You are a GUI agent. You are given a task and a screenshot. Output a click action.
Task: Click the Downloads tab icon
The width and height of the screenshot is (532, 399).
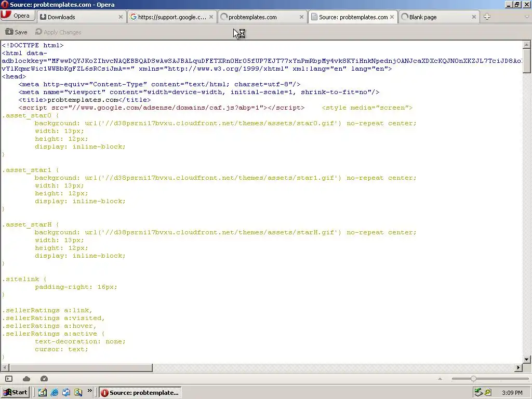(x=43, y=17)
